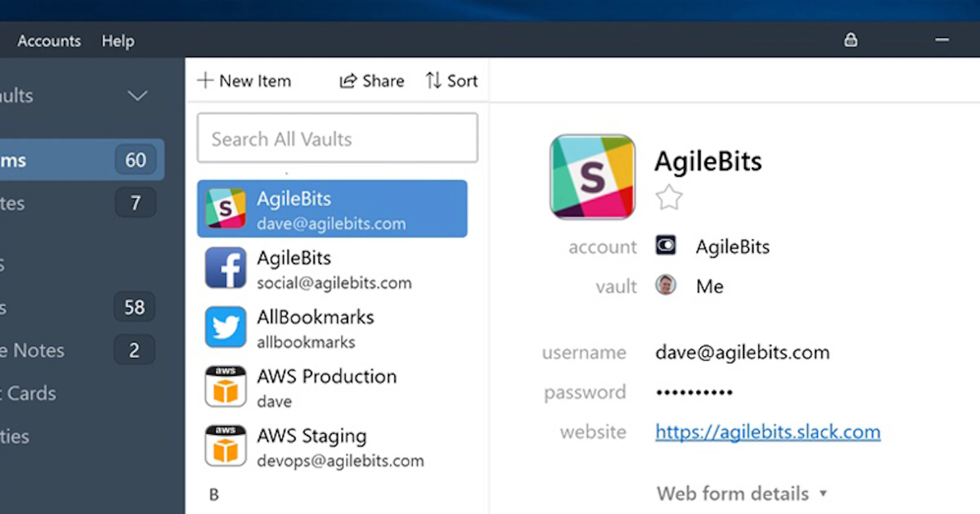Image resolution: width=980 pixels, height=514 pixels.
Task: Click the Me vault avatar
Action: pyautogui.click(x=666, y=285)
